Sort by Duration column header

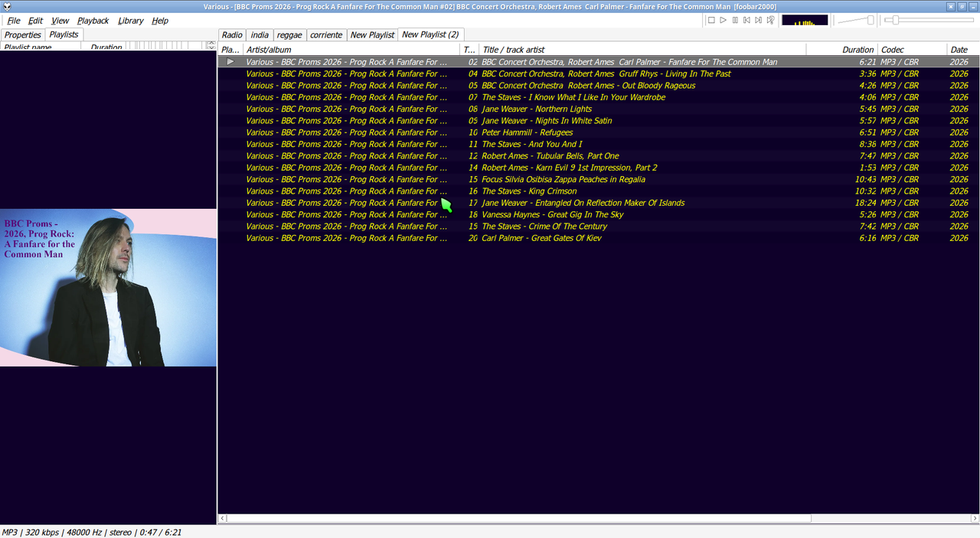coord(841,50)
